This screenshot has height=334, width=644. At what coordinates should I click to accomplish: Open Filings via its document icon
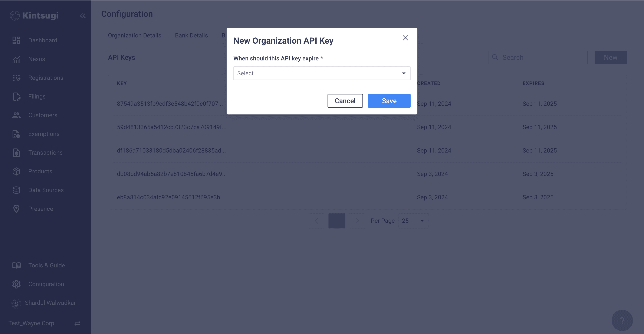pos(16,96)
